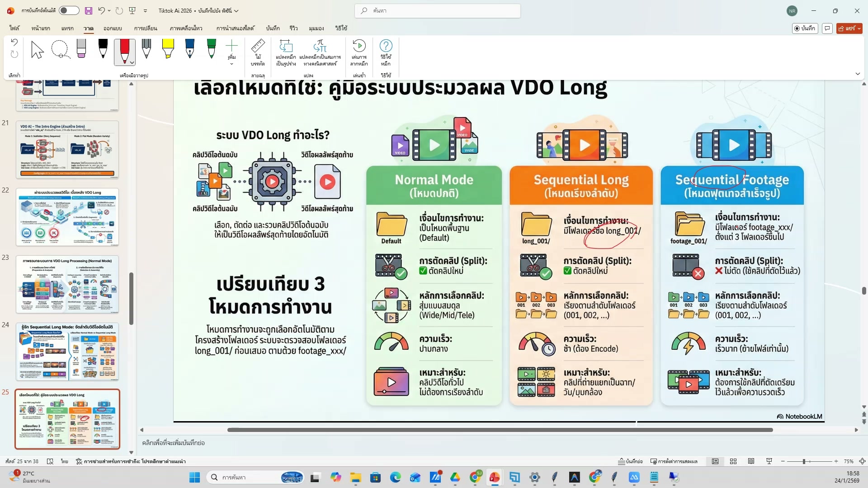This screenshot has width=868, height=488.
Task: Switch to Slide Sorter view in status bar
Action: click(733, 461)
